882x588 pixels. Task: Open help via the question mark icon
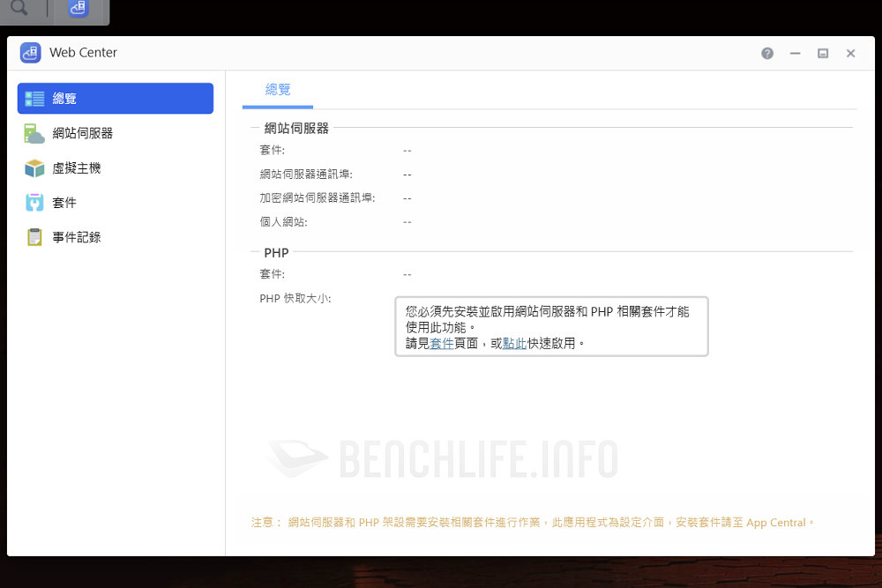point(767,53)
